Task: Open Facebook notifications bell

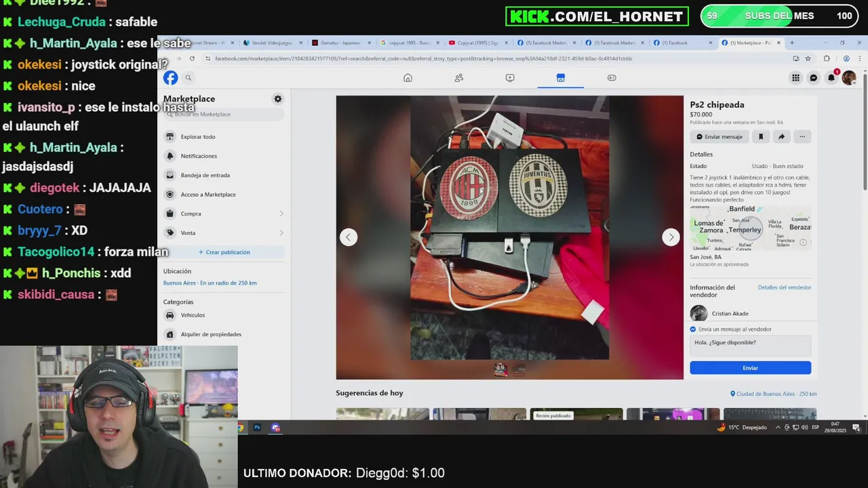Action: click(x=831, y=78)
